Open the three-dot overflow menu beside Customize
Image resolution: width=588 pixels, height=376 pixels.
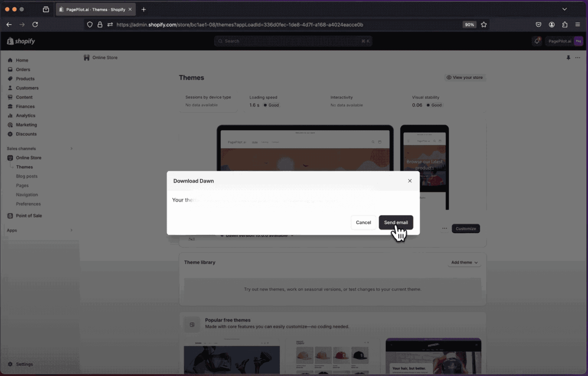coord(444,228)
